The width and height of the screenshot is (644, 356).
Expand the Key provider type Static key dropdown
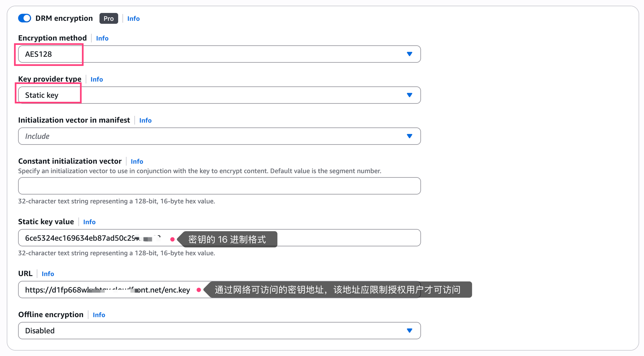(219, 95)
